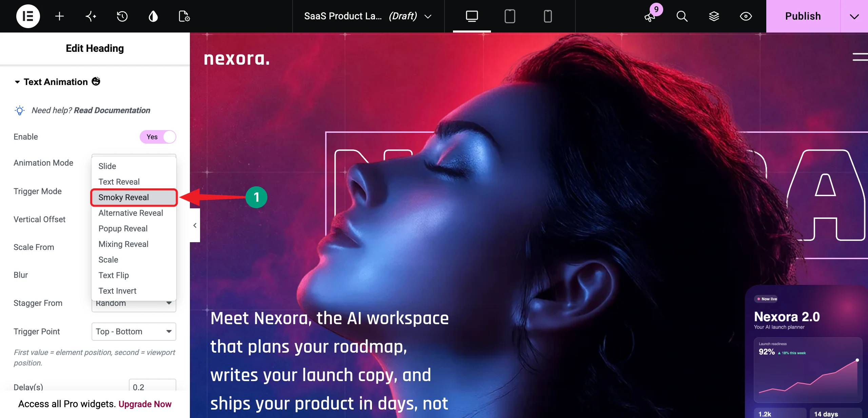Switch to tablet device view
This screenshot has height=418, width=868.
click(510, 16)
